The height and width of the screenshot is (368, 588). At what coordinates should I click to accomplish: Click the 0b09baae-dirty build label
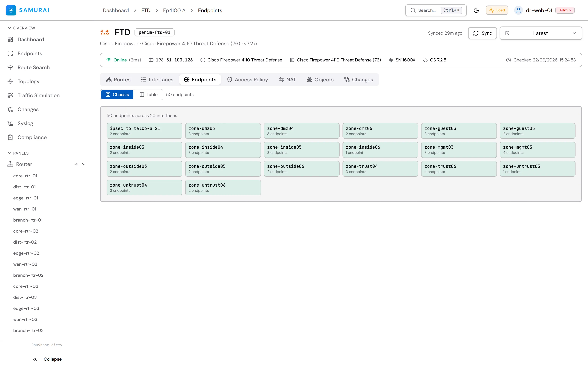tap(47, 345)
